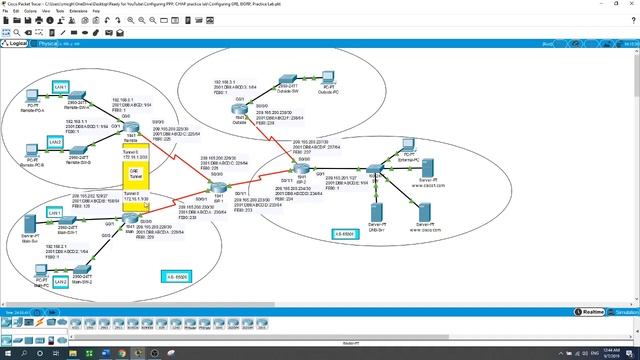Redo the last action

118,20
